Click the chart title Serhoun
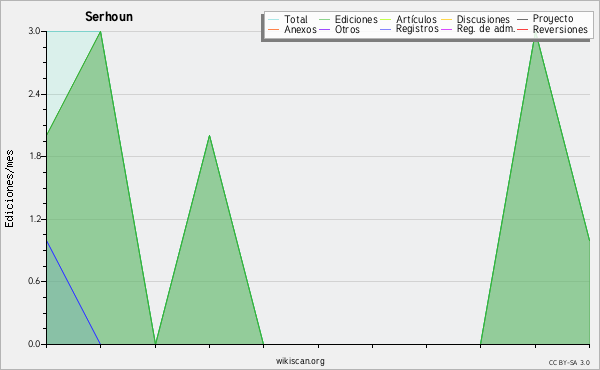Viewport: 600px width, 370px height. coord(109,17)
